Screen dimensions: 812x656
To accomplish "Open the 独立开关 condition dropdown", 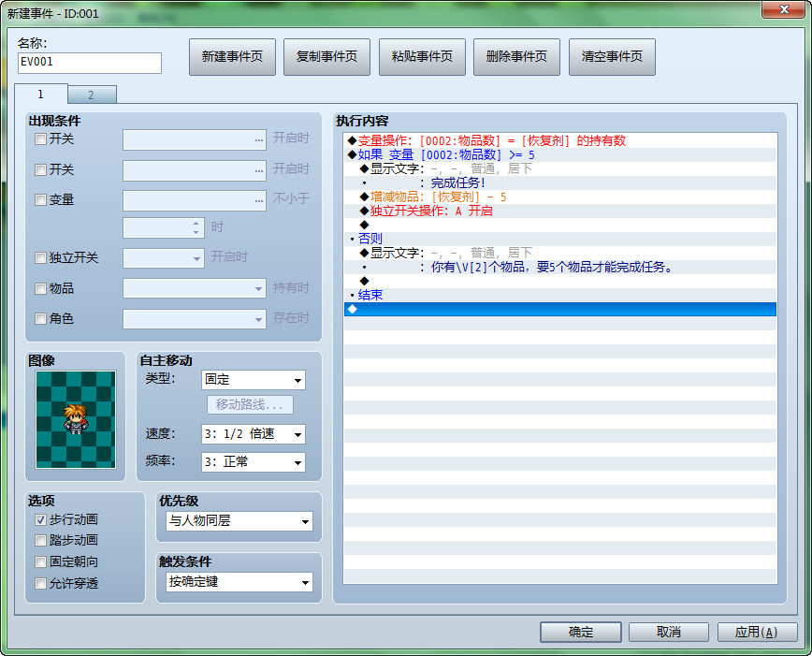I will (163, 258).
